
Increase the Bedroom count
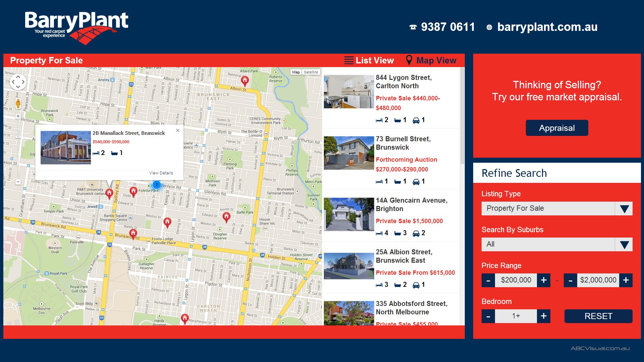pos(544,316)
